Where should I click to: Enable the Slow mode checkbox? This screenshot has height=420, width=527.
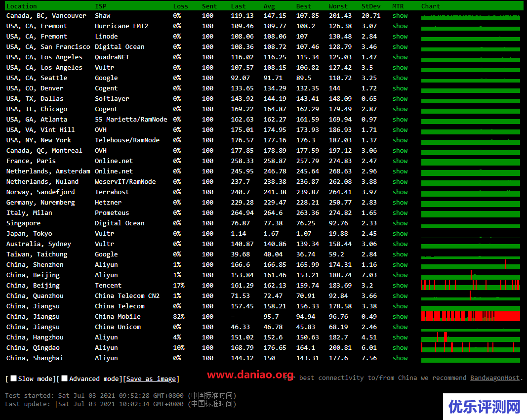click(14, 378)
